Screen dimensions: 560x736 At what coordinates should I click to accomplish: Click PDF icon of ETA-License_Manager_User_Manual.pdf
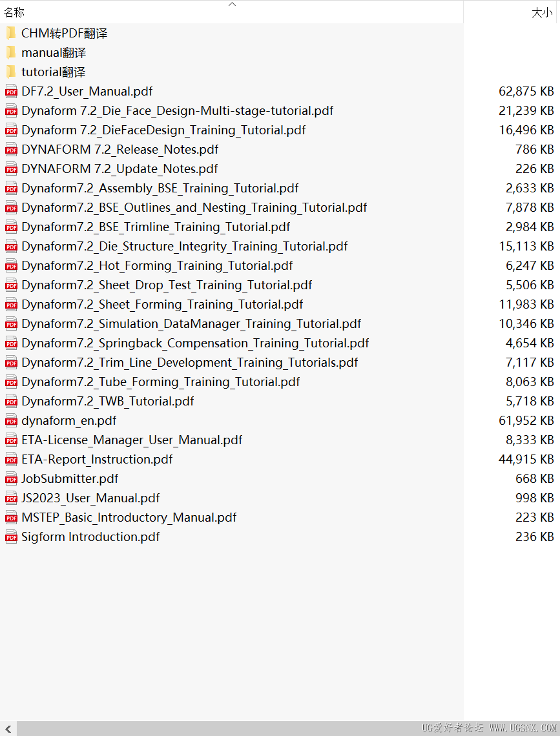tap(11, 440)
